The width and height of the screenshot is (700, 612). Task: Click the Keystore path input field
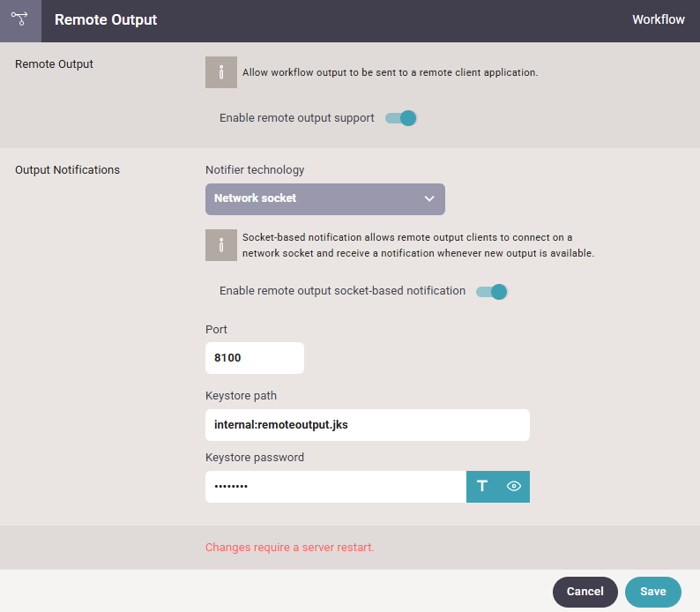coord(368,425)
